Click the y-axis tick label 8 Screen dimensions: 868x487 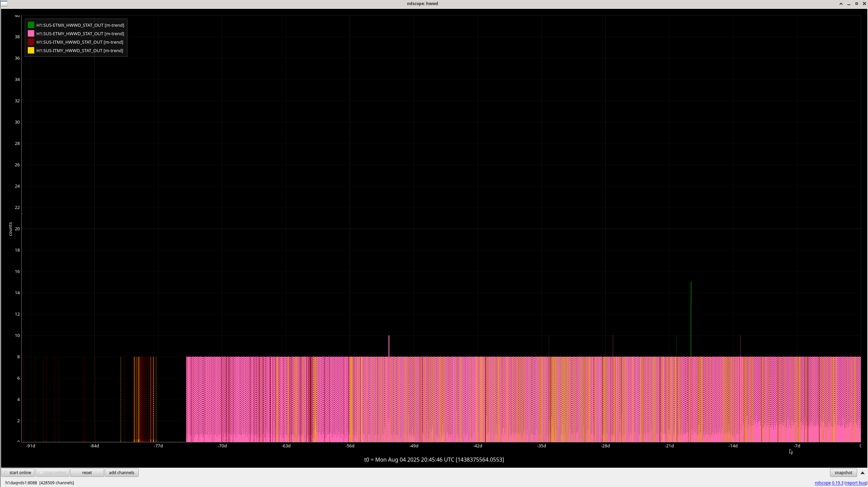click(18, 357)
